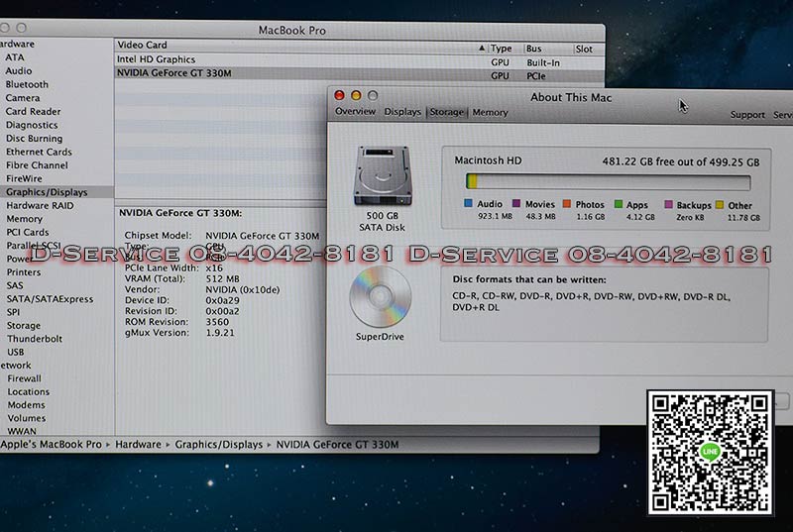This screenshot has height=532, width=793.
Task: Select Memory in the hardware sidebar
Action: (24, 219)
